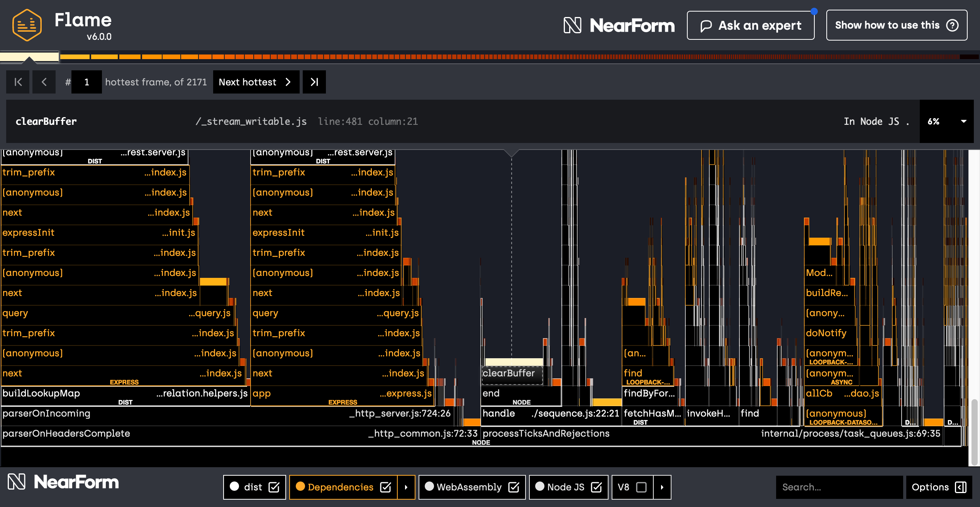Click the Next hottest button
The image size is (980, 507).
(x=256, y=82)
